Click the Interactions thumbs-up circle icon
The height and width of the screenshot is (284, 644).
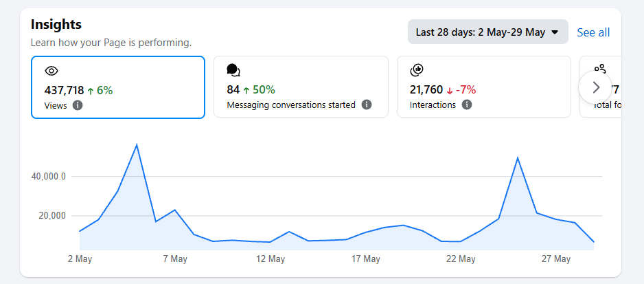coord(417,70)
